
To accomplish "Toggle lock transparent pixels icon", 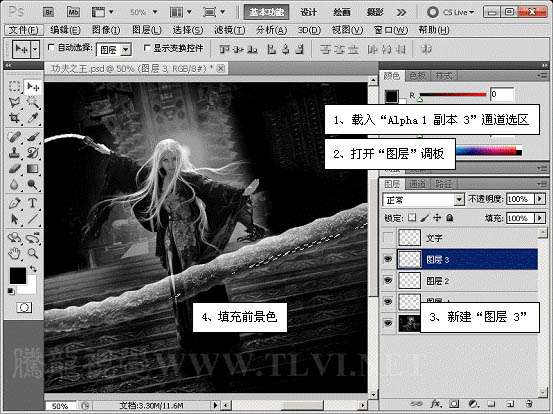I will (x=412, y=218).
